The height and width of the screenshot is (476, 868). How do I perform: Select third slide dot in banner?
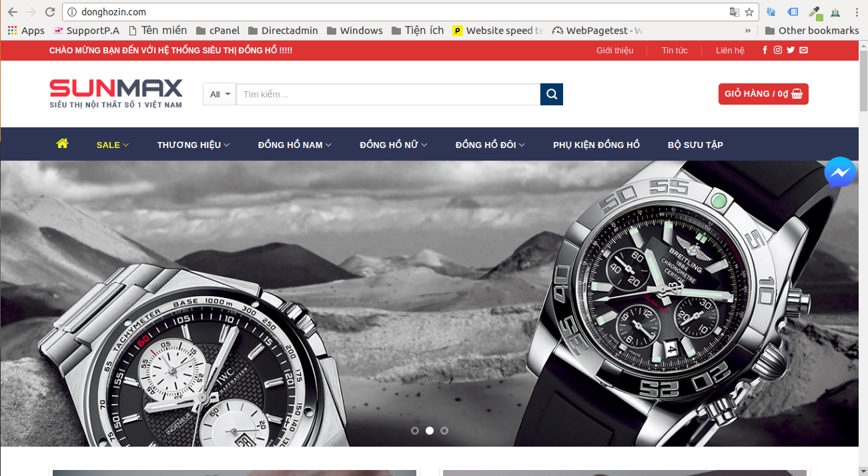(444, 431)
